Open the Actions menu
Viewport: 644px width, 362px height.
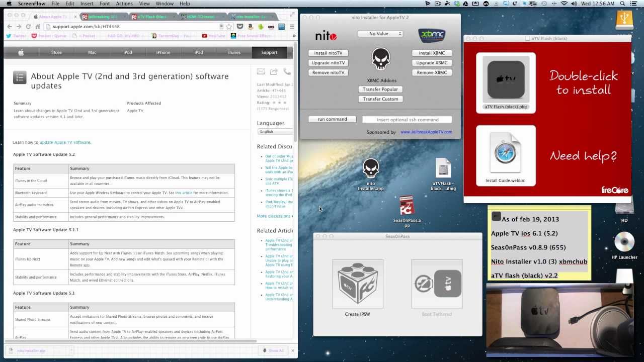[124, 4]
